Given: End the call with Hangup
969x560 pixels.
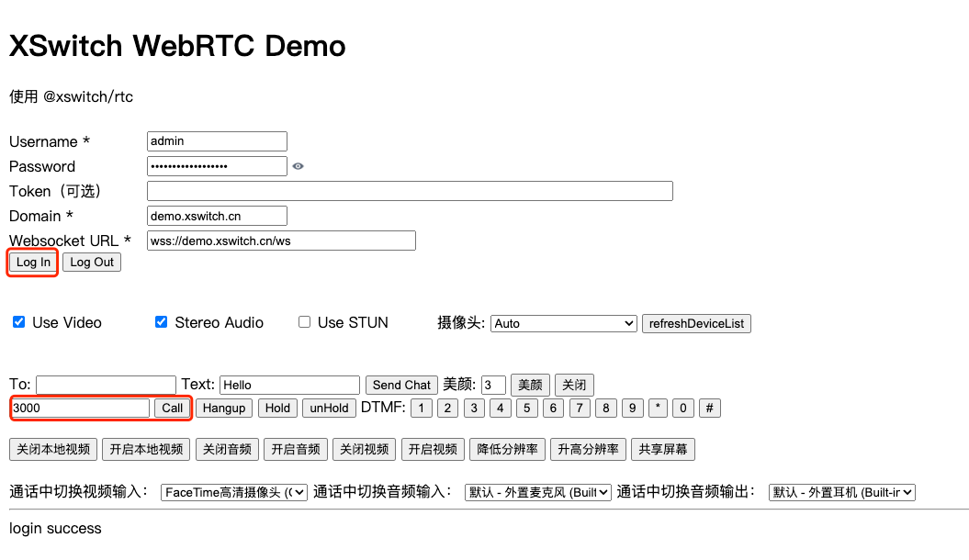Looking at the screenshot, I should click(224, 409).
